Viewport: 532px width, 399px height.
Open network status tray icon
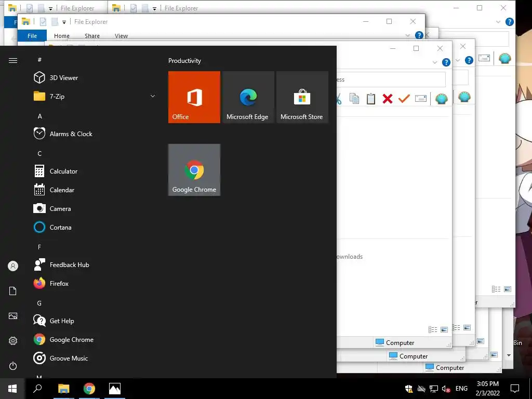point(434,389)
